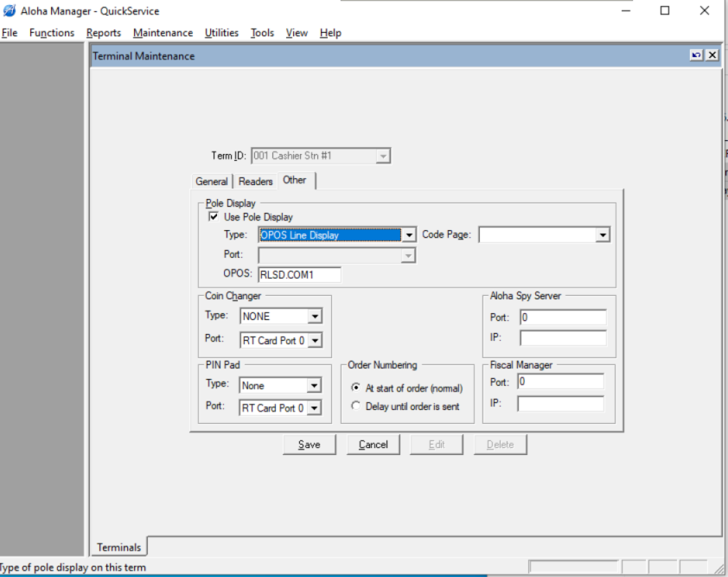728x577 pixels.
Task: Expand the Coin Changer Type dropdown
Action: (315, 317)
